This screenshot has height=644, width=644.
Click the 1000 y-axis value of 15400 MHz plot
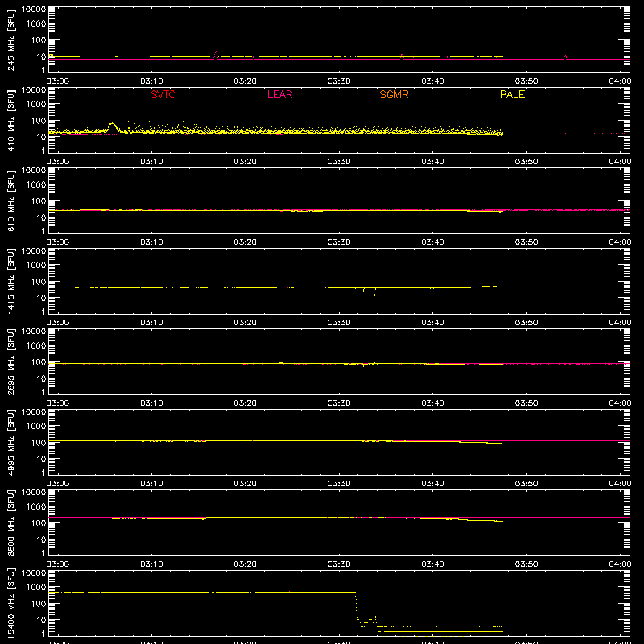pos(36,587)
